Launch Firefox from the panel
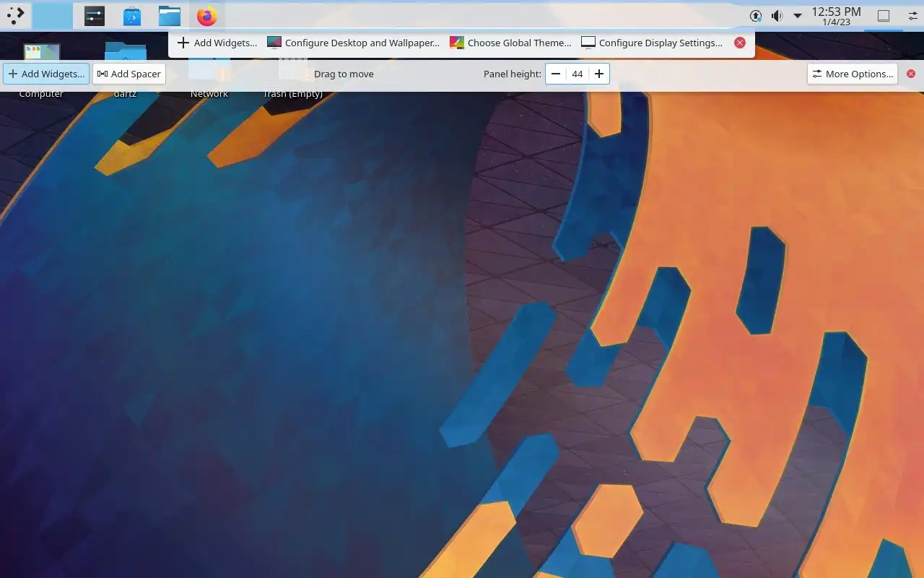 (207, 16)
